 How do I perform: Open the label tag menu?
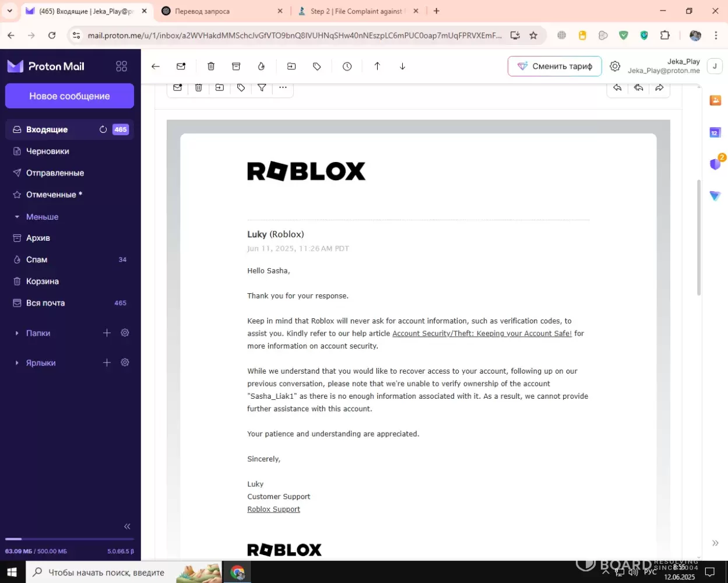(317, 66)
